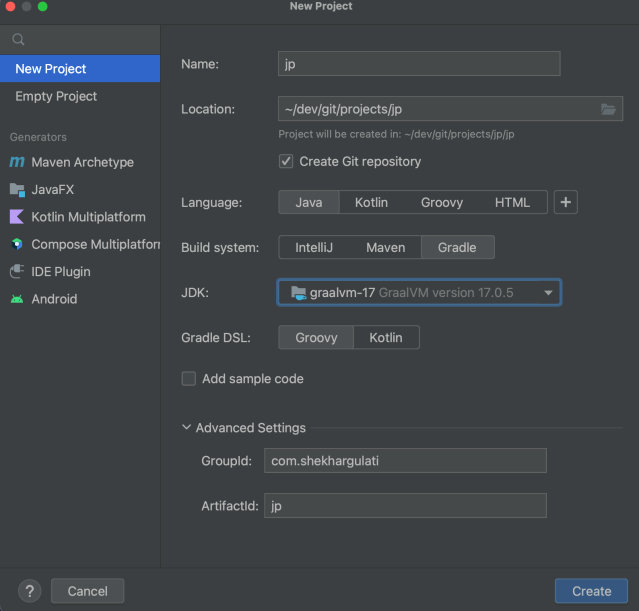Switch build system to Maven

point(385,247)
